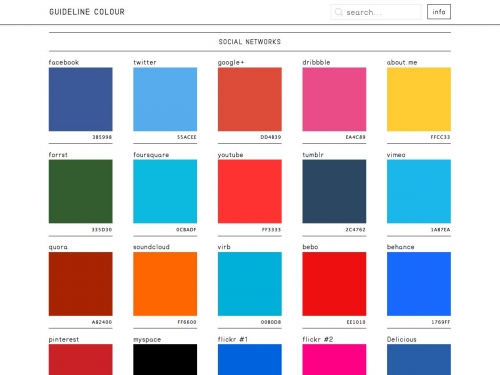Click the facebook hex code 3B5998

pyautogui.click(x=102, y=137)
